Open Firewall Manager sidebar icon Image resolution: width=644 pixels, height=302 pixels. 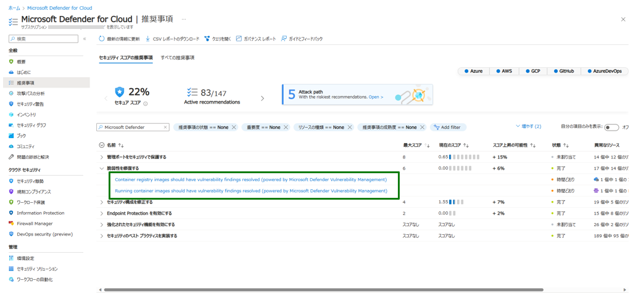coord(12,224)
